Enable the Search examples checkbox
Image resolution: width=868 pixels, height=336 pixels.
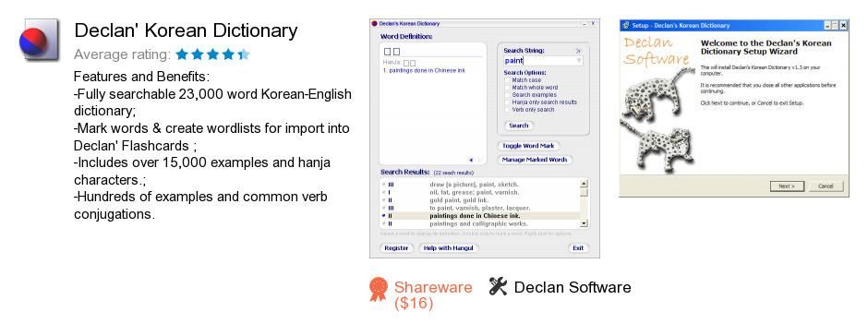pyautogui.click(x=507, y=95)
